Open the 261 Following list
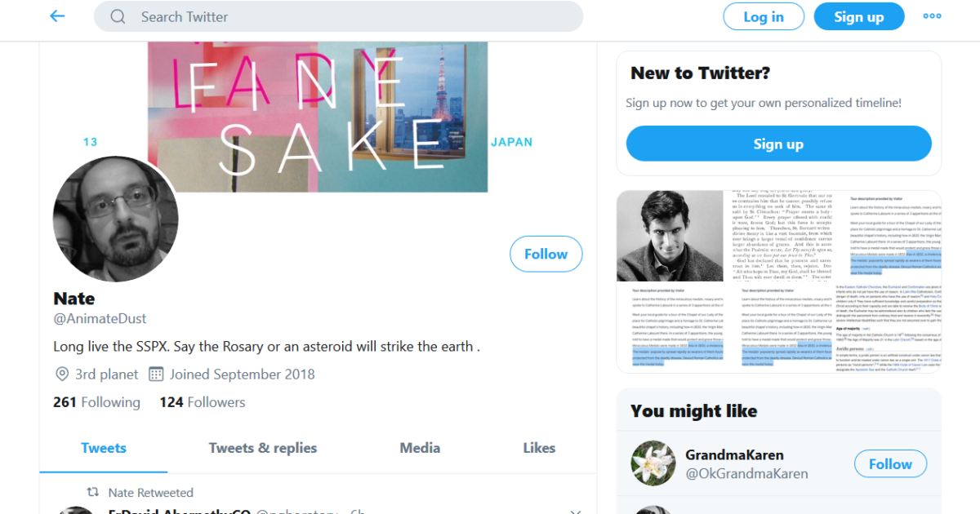Image resolution: width=980 pixels, height=514 pixels. 96,402
